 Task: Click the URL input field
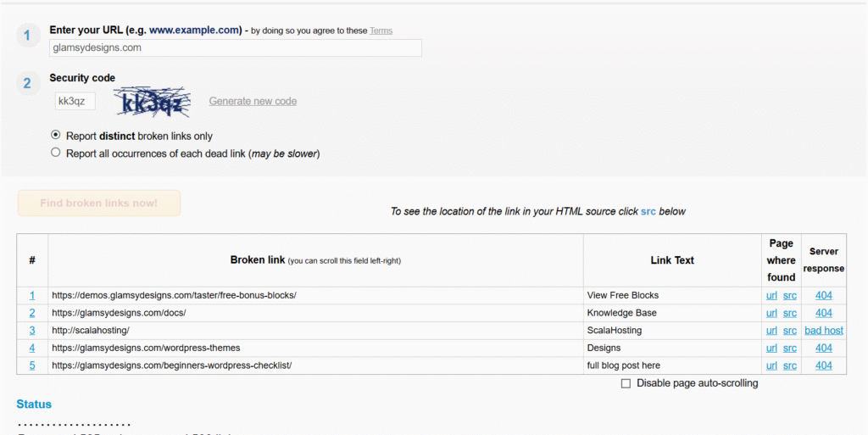tap(236, 48)
